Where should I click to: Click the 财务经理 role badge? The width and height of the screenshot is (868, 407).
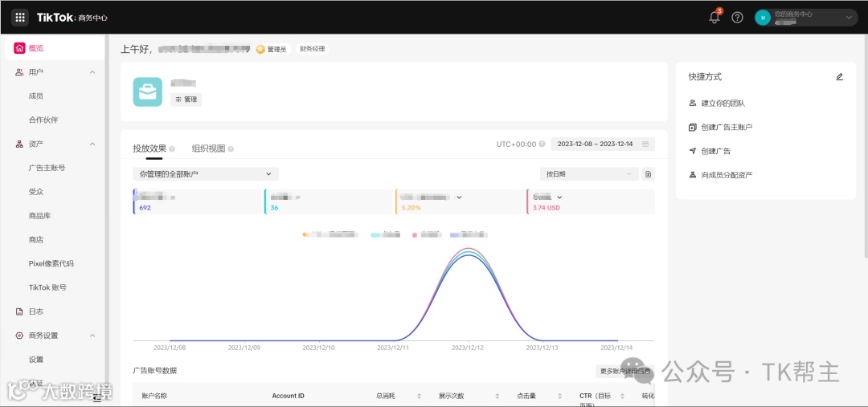click(x=312, y=49)
